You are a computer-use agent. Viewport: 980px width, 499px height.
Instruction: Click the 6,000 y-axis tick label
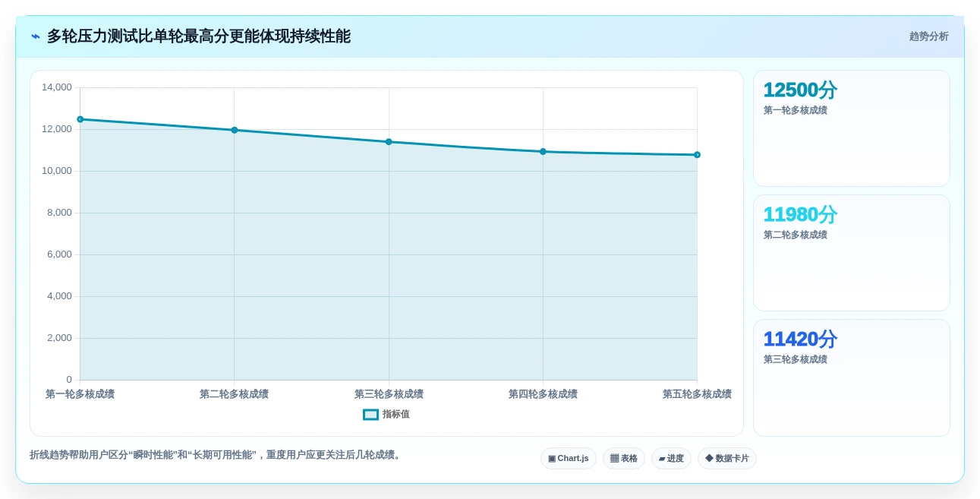[59, 254]
